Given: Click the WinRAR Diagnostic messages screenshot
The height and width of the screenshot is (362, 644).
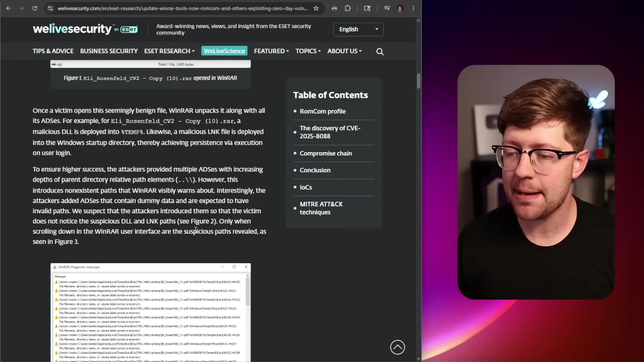Looking at the screenshot, I should 151,312.
